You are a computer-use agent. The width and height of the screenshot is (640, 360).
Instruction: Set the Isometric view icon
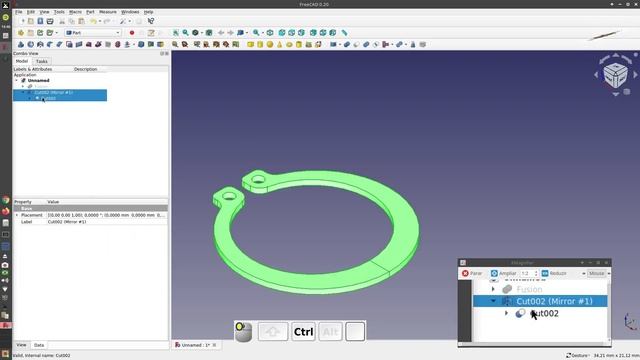[x=270, y=33]
